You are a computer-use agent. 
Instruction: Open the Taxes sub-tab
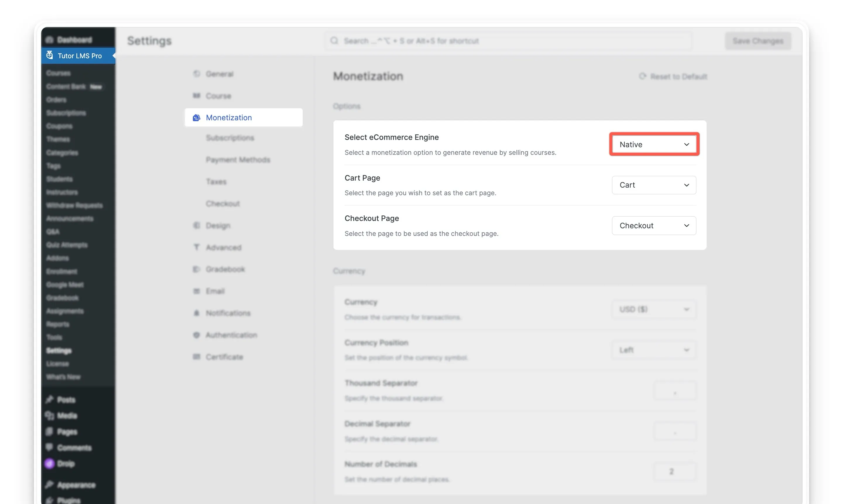tap(216, 181)
